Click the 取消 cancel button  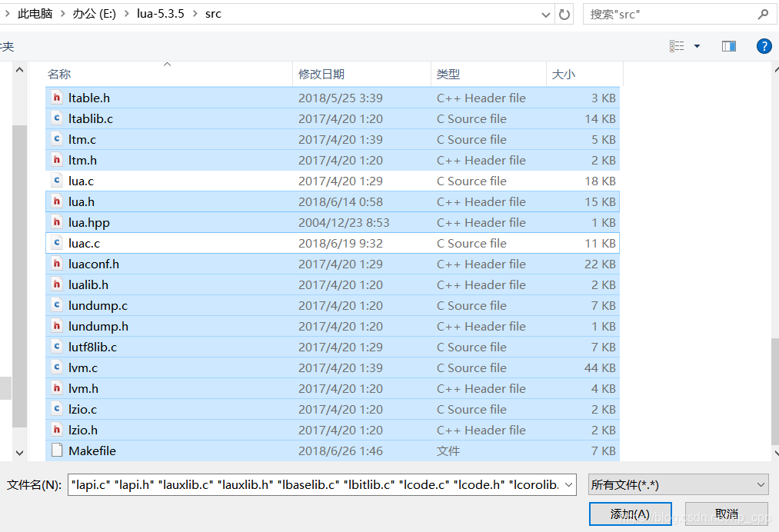click(727, 514)
